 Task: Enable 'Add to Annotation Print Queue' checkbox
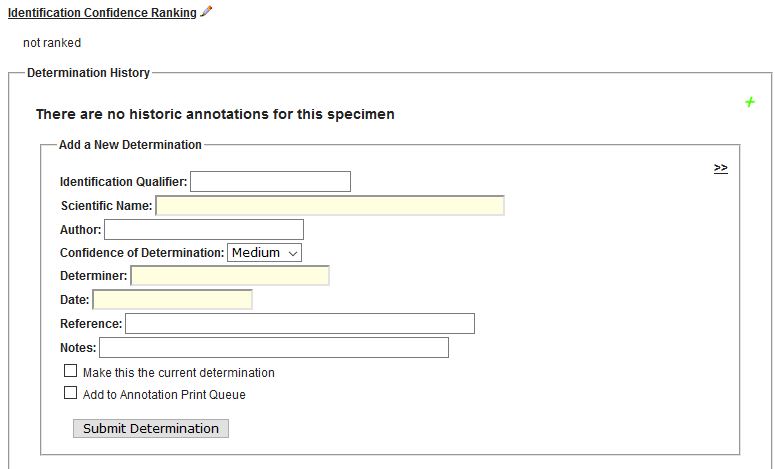click(71, 393)
